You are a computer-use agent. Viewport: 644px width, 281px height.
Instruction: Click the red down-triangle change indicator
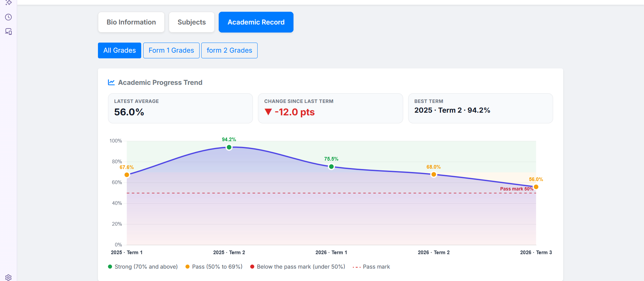pos(268,112)
